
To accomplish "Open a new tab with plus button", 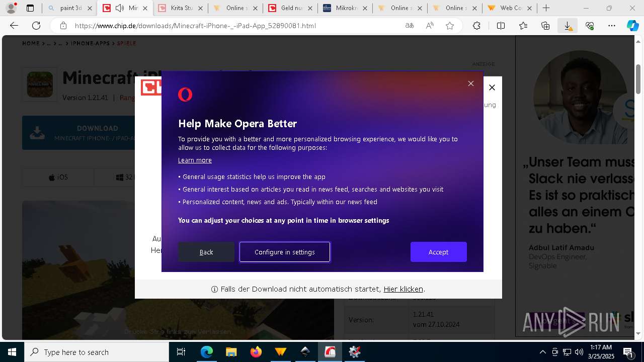I will 546,8.
